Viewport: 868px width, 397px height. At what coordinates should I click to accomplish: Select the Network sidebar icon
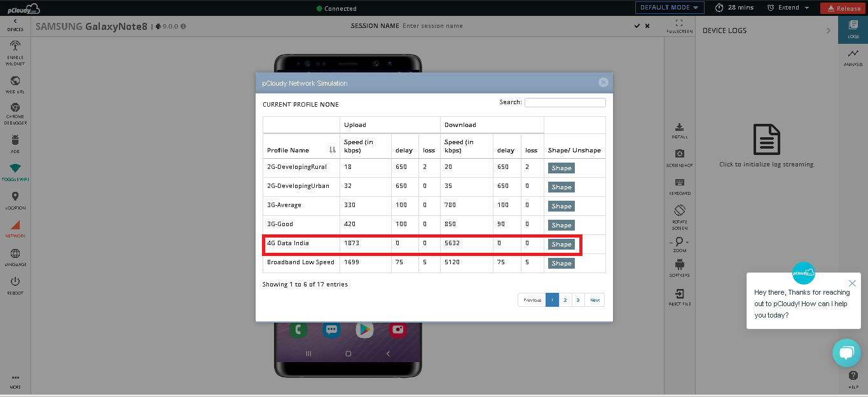[15, 229]
